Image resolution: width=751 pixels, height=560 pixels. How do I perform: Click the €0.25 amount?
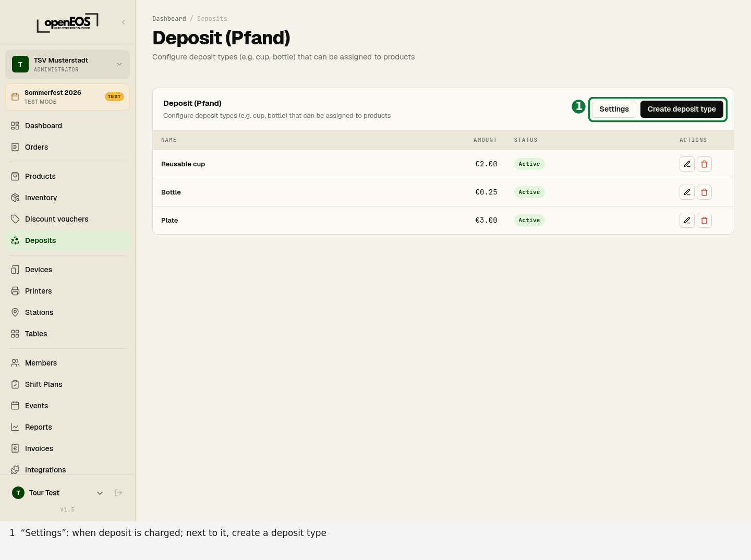click(x=486, y=192)
